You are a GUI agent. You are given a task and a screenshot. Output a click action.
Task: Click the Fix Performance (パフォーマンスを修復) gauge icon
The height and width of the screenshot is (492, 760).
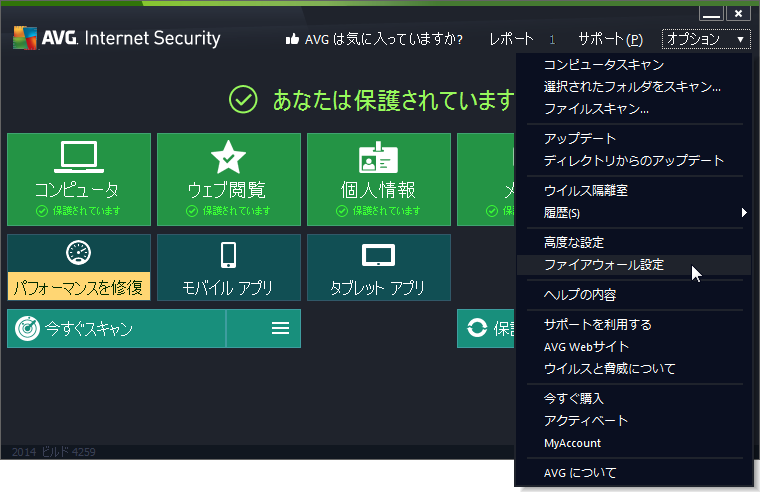(78, 254)
